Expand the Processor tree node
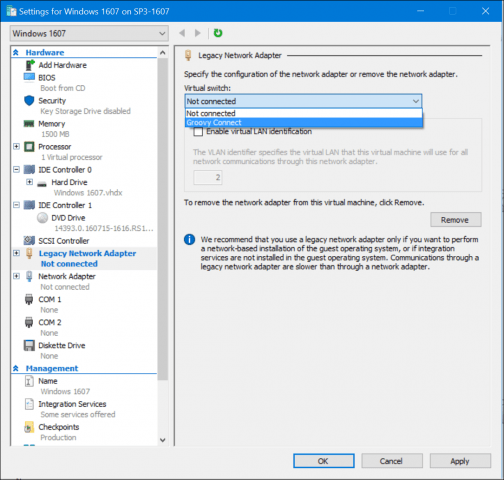The height and width of the screenshot is (480, 504). coord(16,147)
